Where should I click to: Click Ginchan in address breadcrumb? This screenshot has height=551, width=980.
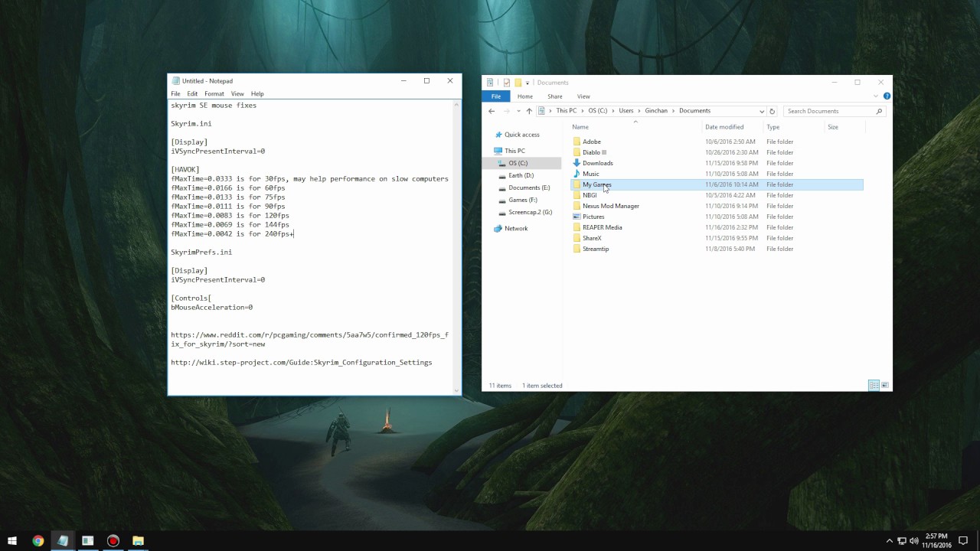(656, 111)
